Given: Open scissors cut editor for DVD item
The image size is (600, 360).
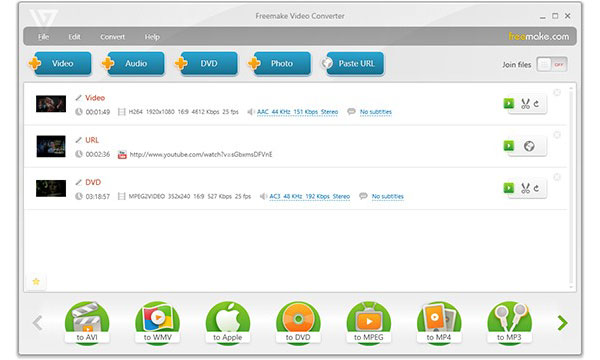Looking at the screenshot, I should coord(525,188).
